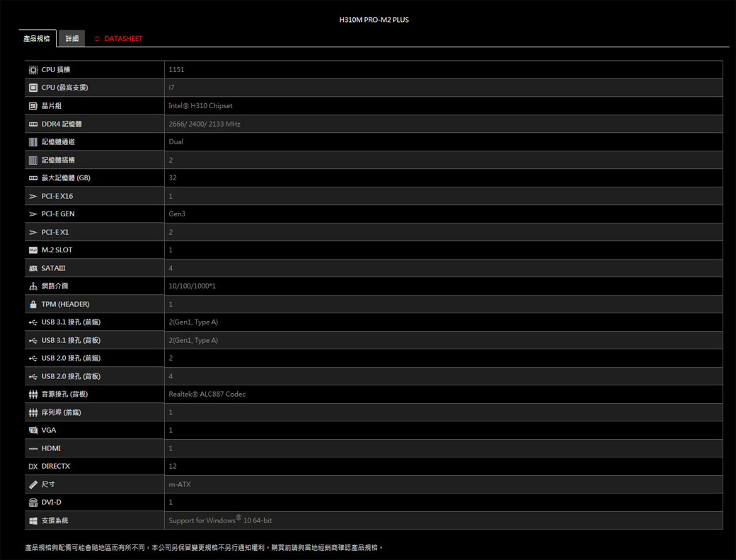The height and width of the screenshot is (560, 736).
Task: Click the DVI-D connector icon
Action: tap(33, 502)
